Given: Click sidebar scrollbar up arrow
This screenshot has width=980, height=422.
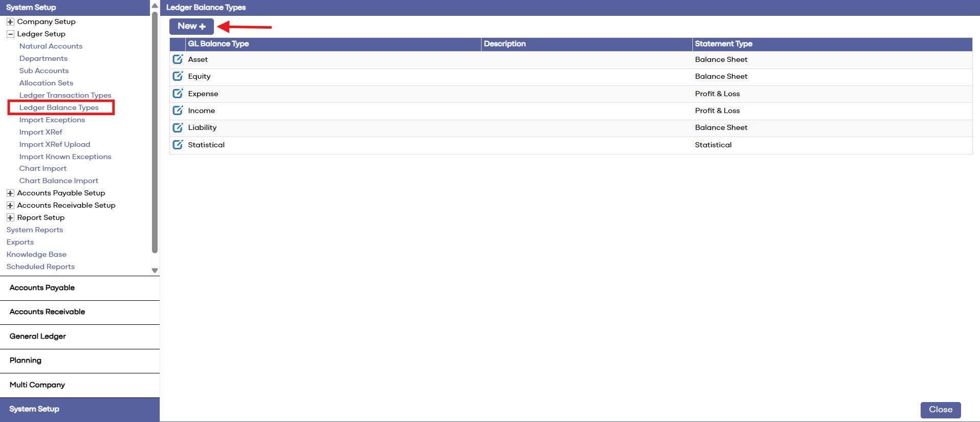Looking at the screenshot, I should tap(155, 6).
